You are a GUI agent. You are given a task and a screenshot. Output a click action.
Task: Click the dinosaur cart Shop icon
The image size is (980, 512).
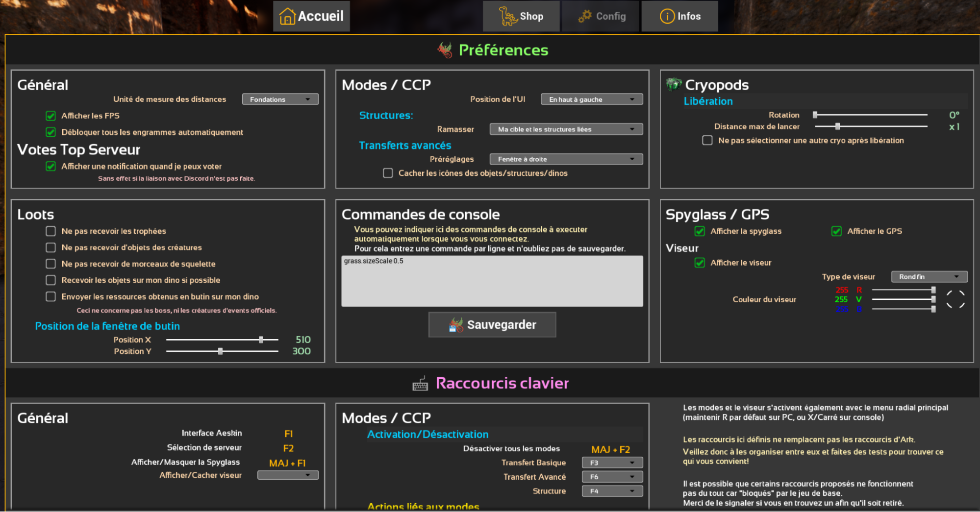click(508, 16)
